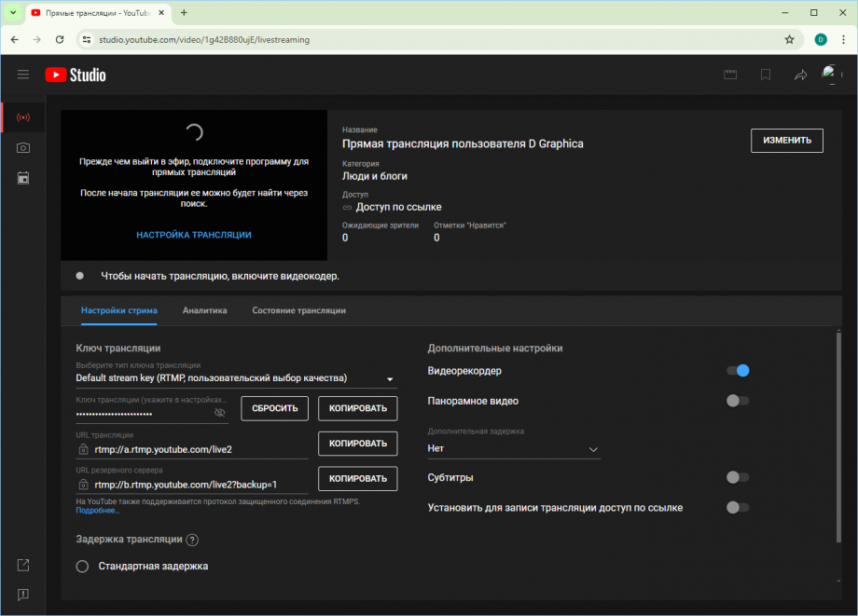Select the Стандартная задержка radio button

click(82, 567)
